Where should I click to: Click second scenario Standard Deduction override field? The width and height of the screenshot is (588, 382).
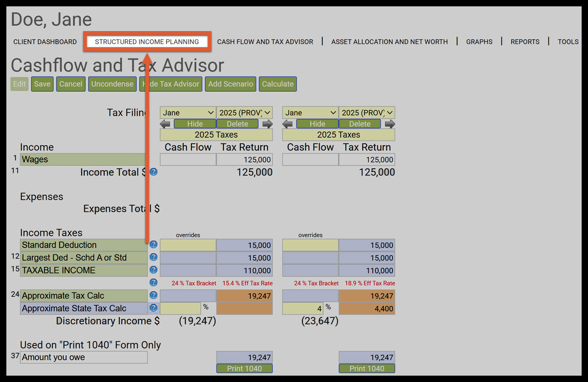tap(310, 245)
